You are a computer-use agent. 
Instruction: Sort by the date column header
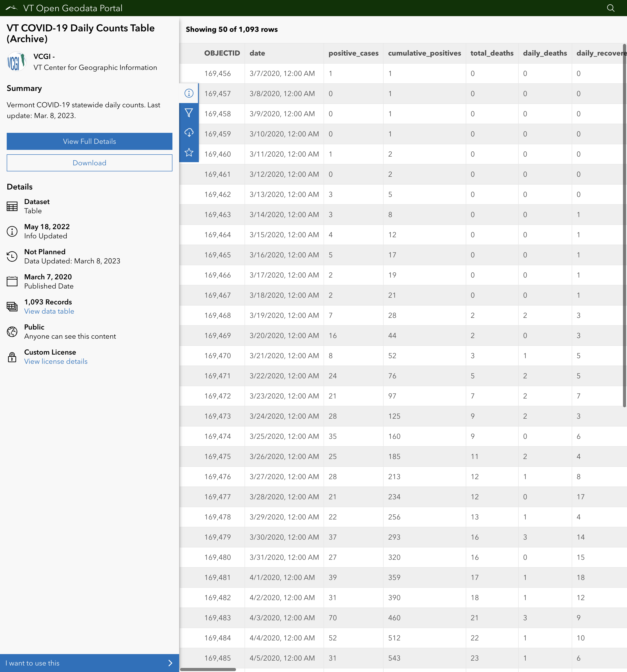point(257,53)
